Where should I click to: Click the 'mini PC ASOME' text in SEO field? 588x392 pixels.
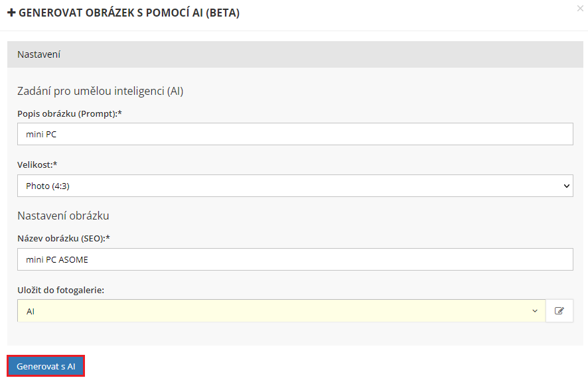(x=57, y=260)
